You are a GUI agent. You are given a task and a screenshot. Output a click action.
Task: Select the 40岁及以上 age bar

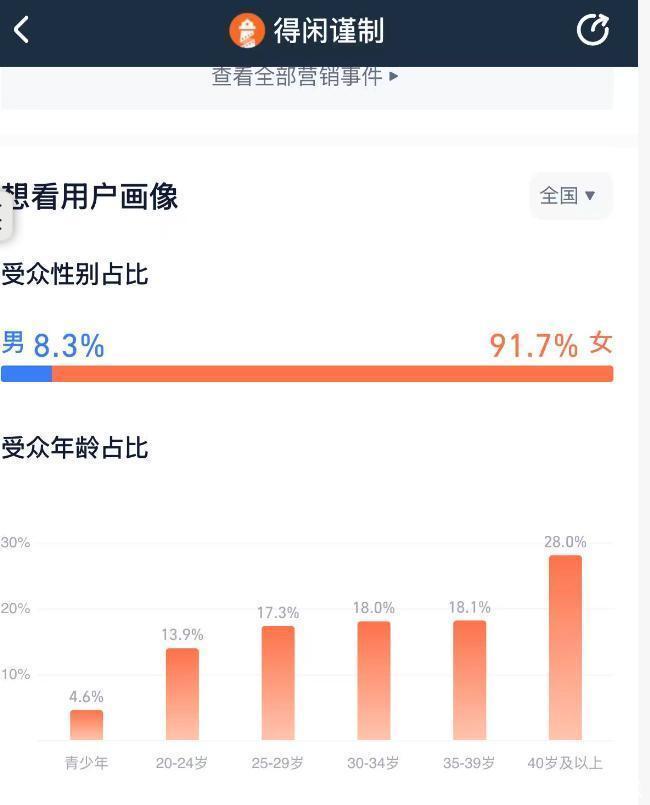click(565, 648)
